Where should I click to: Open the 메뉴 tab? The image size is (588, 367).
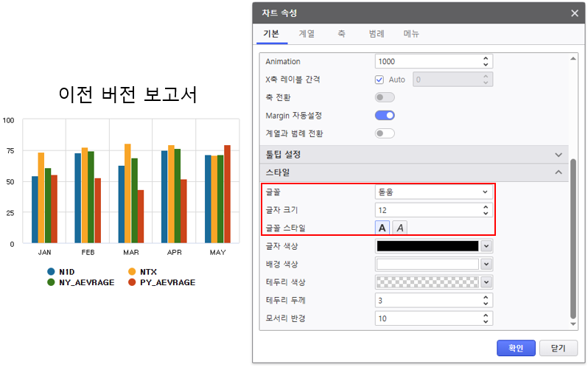pyautogui.click(x=411, y=34)
